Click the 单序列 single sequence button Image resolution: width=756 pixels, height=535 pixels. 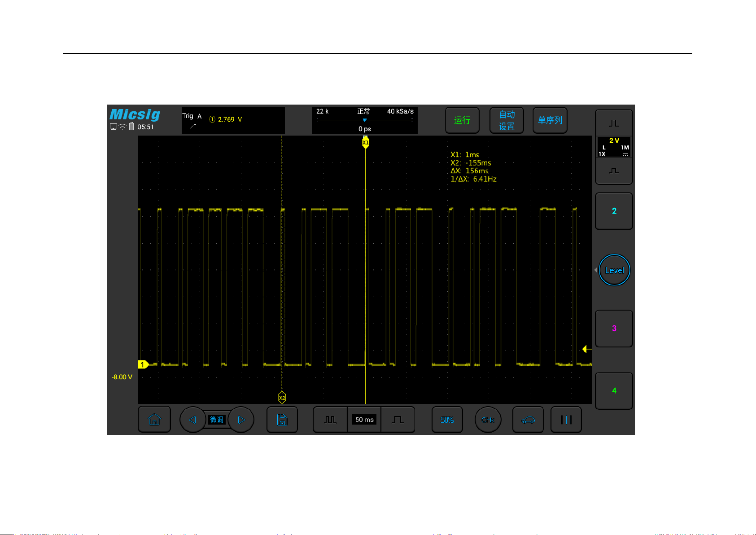550,120
